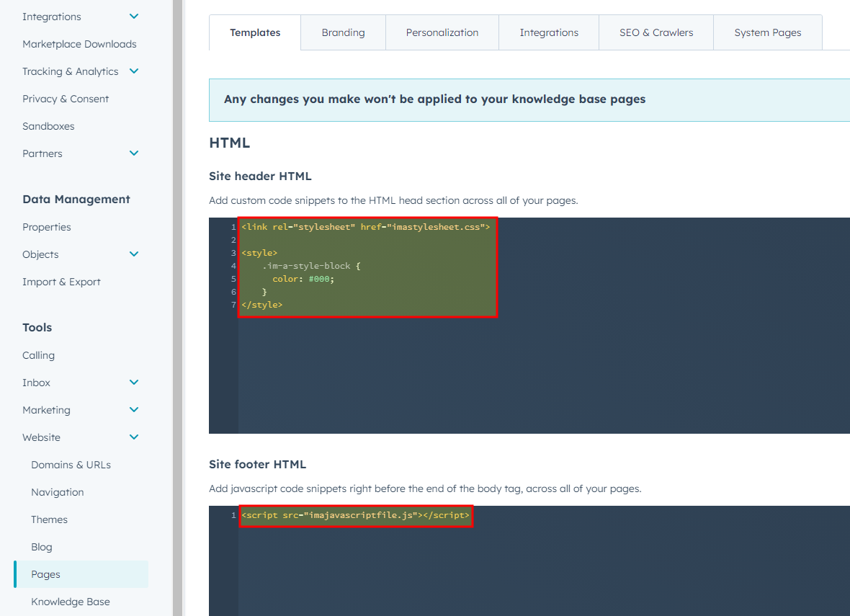
Task: Click the sidebar vertical scrollbar
Action: click(177, 308)
